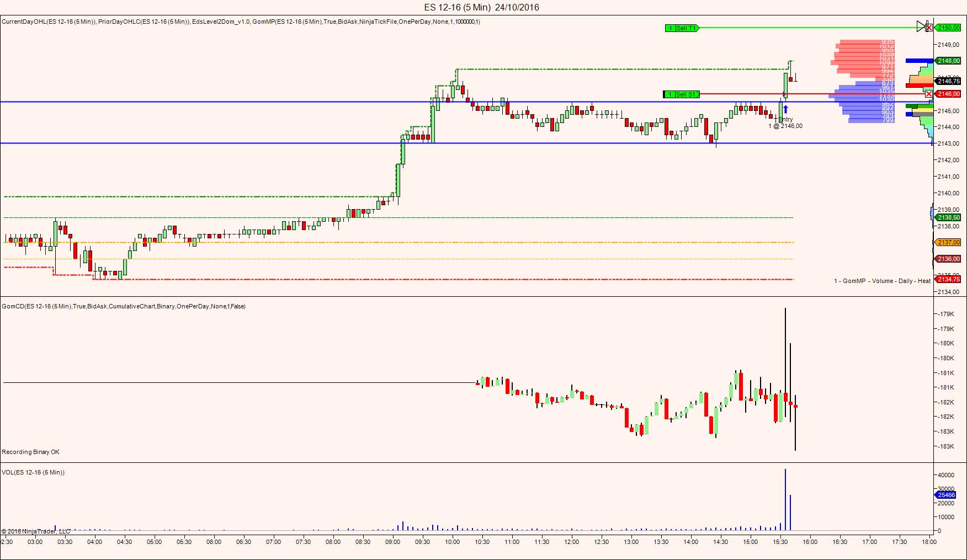Click the GomMP Volume Daily Heat label
This screenshot has width=967, height=560.
[x=883, y=281]
